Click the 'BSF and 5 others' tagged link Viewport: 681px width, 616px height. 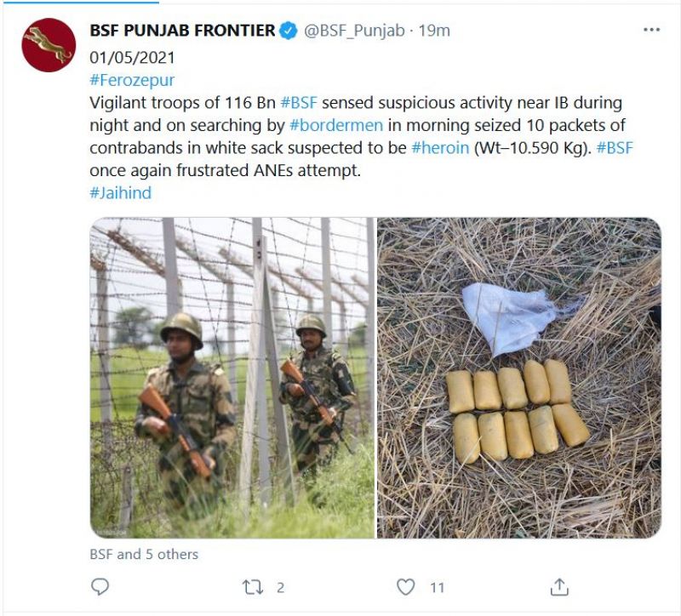144,554
